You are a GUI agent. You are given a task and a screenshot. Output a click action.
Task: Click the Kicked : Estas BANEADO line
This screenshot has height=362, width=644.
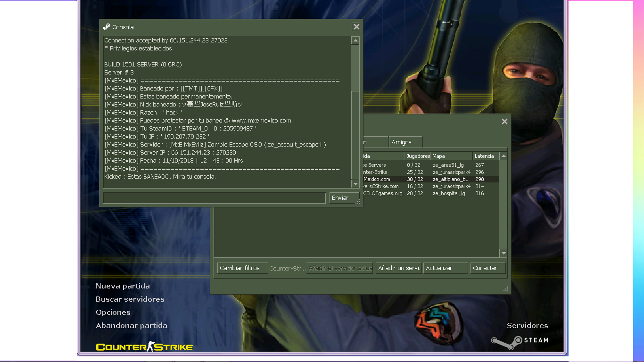(160, 177)
